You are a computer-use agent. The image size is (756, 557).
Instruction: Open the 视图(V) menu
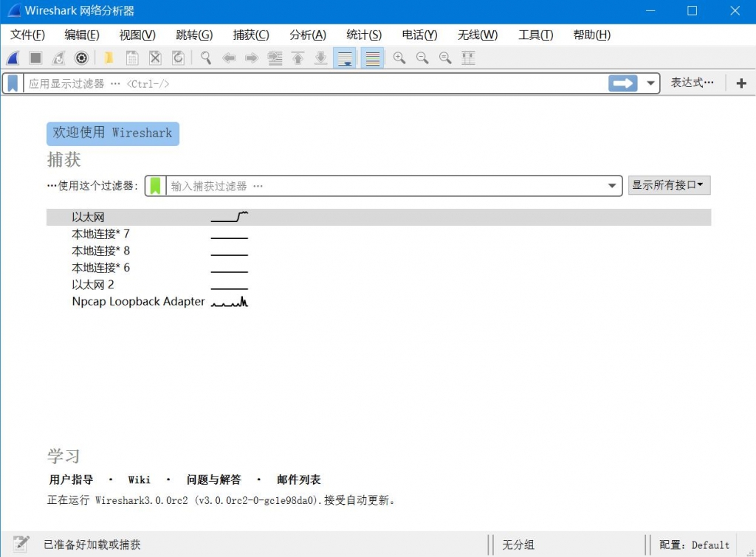click(x=137, y=35)
